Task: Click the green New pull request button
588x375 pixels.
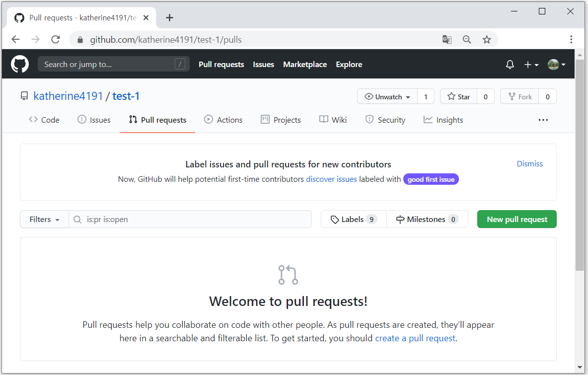Action: tap(517, 220)
